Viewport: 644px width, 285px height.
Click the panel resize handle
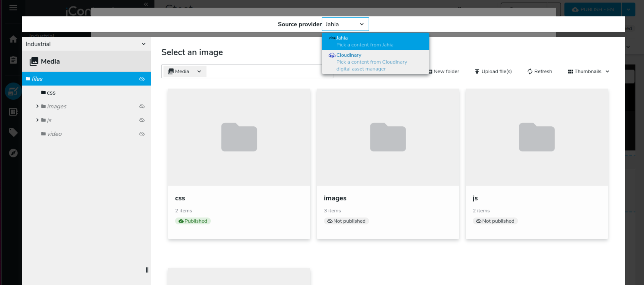(147, 270)
